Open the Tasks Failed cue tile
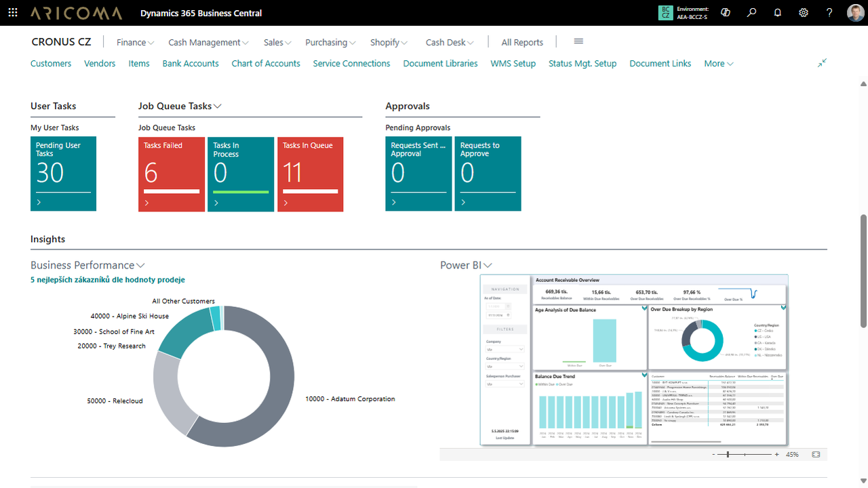This screenshot has height=488, width=868. click(171, 174)
